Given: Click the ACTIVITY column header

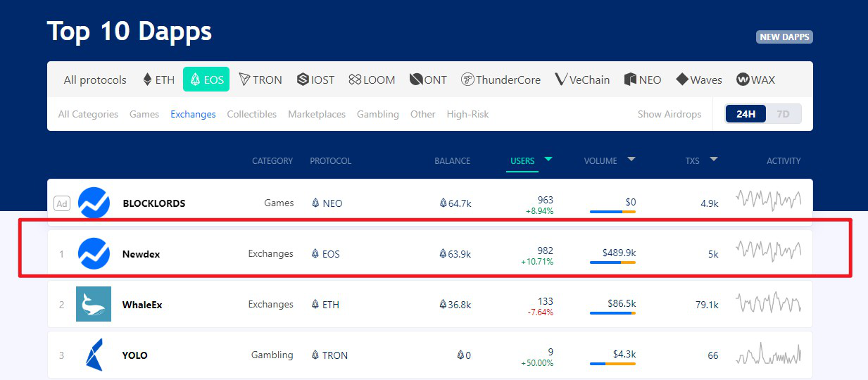Looking at the screenshot, I should [784, 161].
